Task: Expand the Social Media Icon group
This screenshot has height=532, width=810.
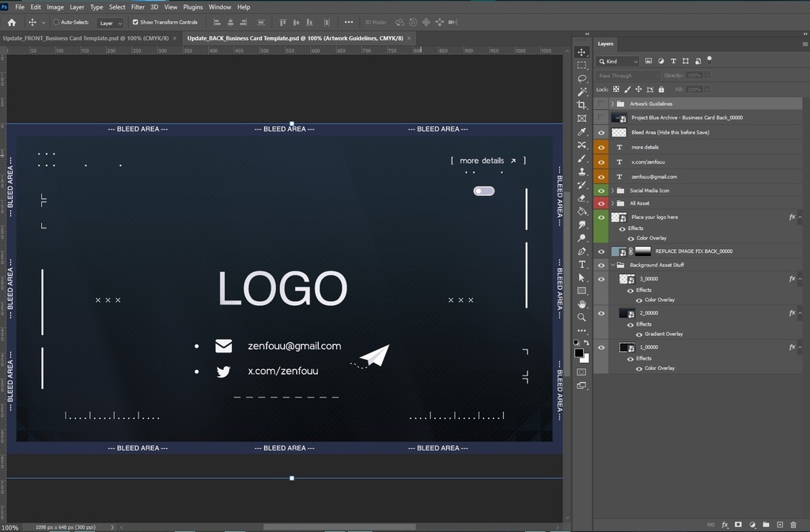Action: point(613,191)
